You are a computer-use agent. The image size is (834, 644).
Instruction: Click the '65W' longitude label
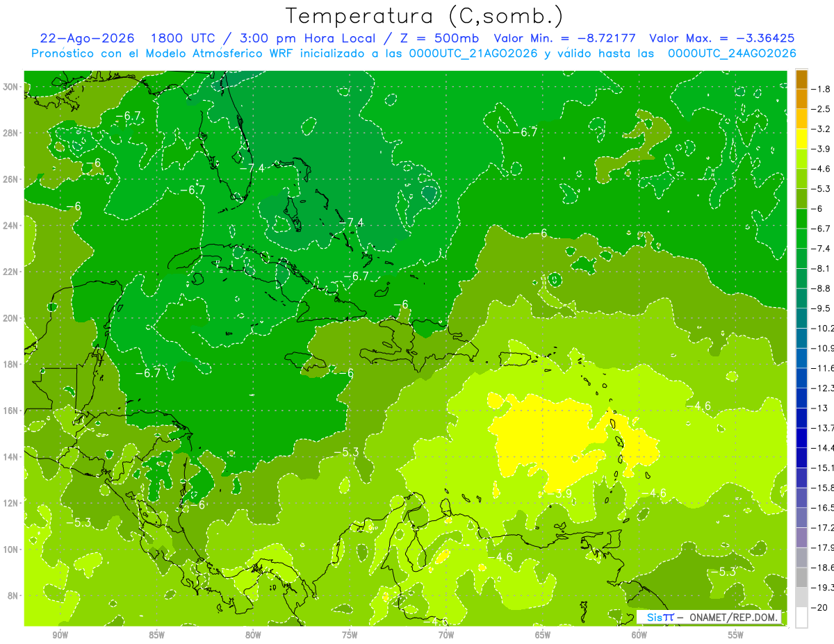[543, 635]
